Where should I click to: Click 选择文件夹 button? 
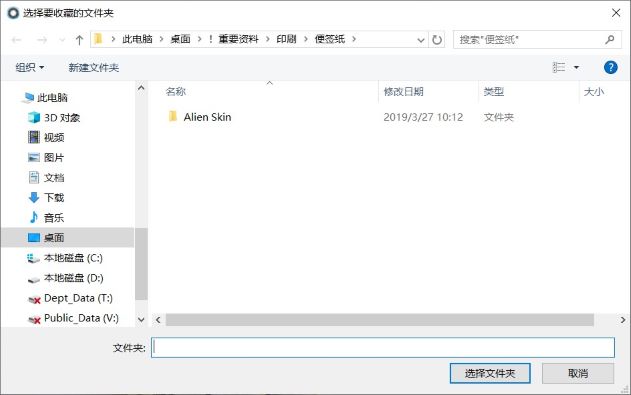click(x=490, y=374)
